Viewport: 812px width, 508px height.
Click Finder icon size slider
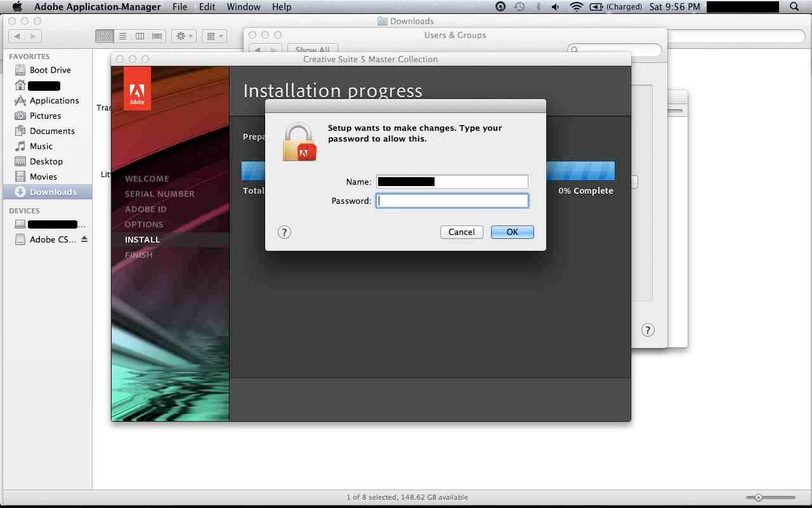click(x=771, y=497)
